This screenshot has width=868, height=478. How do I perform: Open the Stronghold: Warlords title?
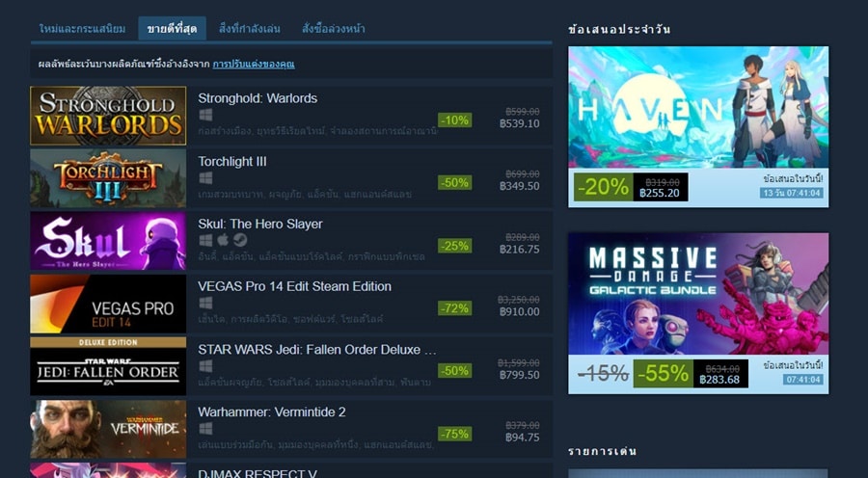[258, 98]
